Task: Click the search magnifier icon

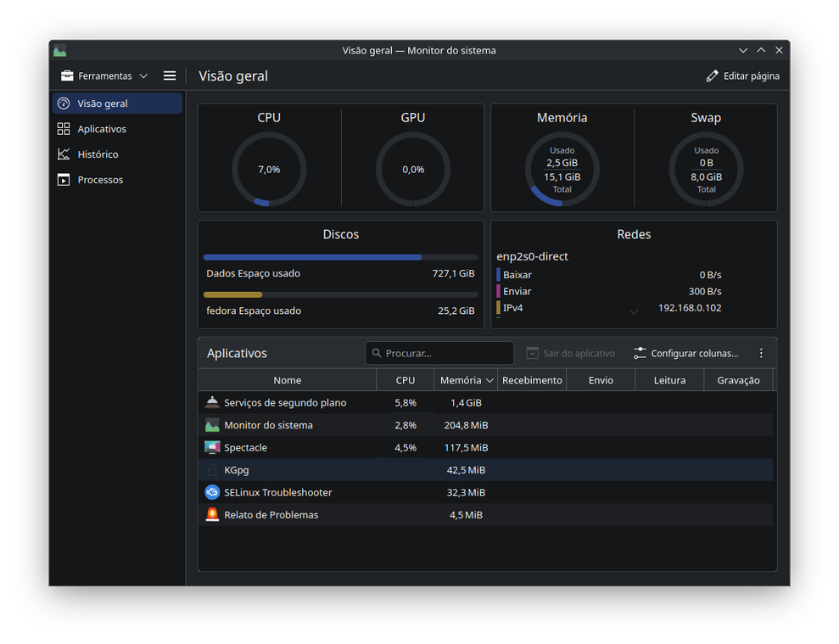Action: pyautogui.click(x=377, y=353)
